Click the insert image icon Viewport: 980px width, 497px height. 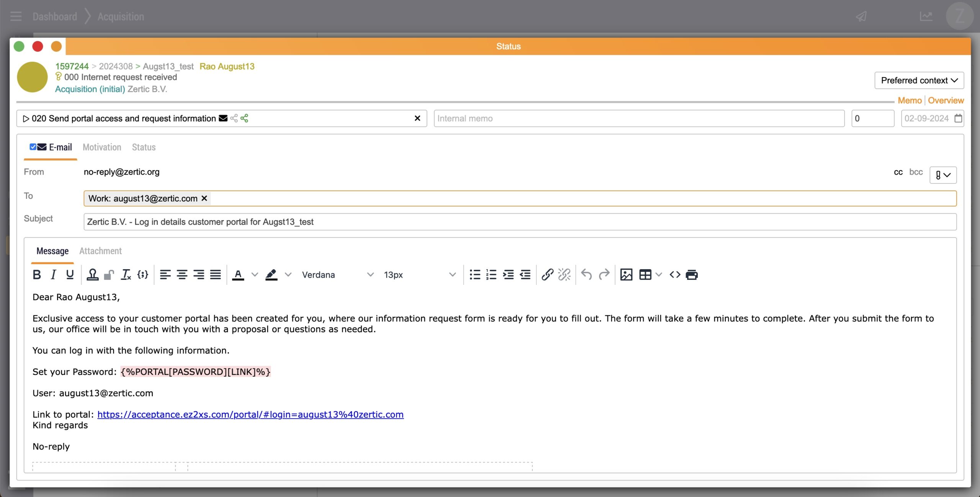coord(626,275)
